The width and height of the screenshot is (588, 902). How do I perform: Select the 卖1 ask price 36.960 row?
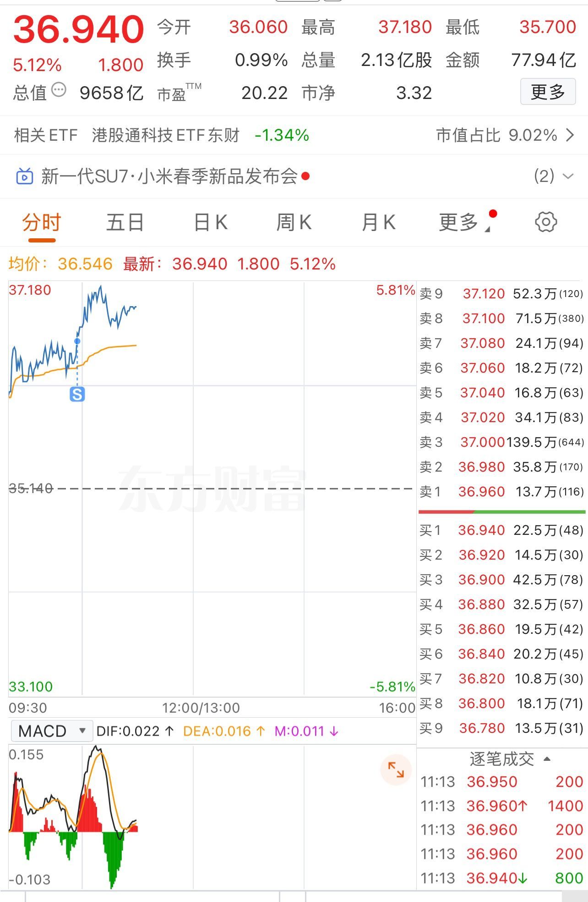point(501,492)
